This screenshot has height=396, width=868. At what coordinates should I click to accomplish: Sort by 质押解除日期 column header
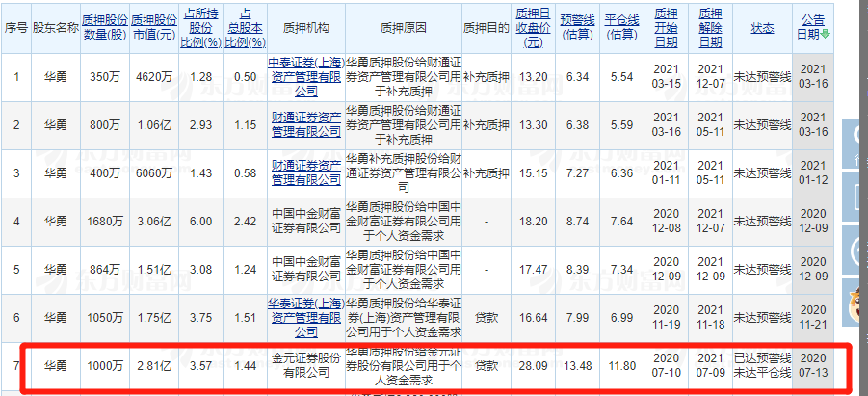click(710, 28)
